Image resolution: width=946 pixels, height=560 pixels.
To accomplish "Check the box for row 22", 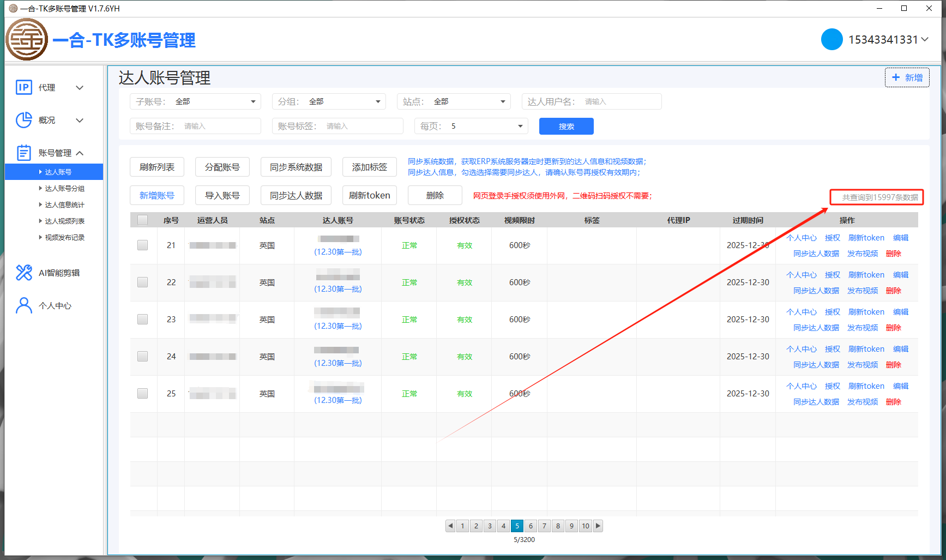I will (x=143, y=282).
